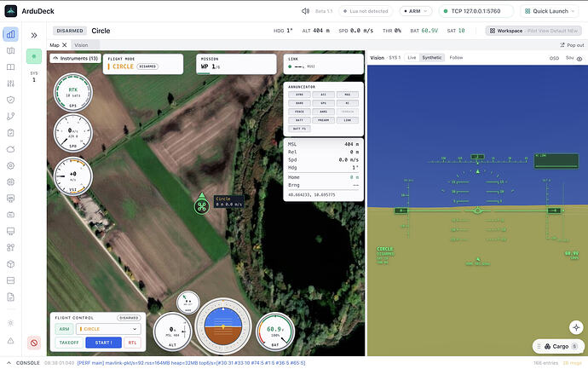This screenshot has width=588, height=369.
Task: Click the recenter crosshair button in Vision
Action: pos(576,327)
